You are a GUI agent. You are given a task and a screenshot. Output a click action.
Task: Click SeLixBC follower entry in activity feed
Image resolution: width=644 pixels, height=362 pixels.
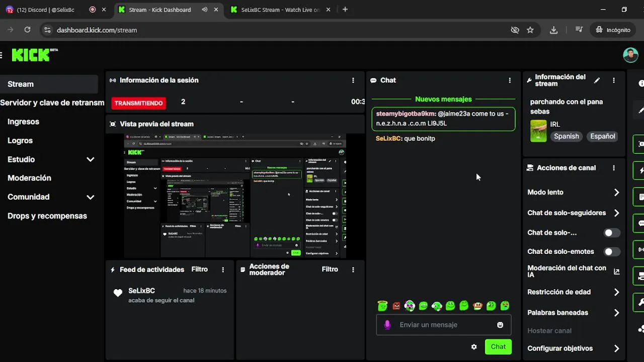coord(170,295)
